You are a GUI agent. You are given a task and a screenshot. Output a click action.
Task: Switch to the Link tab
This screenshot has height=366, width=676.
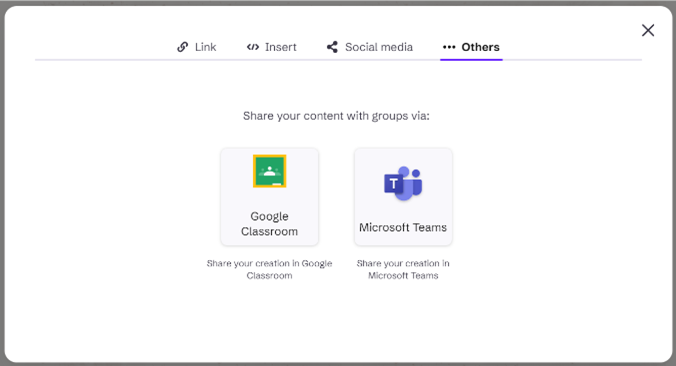[197, 47]
